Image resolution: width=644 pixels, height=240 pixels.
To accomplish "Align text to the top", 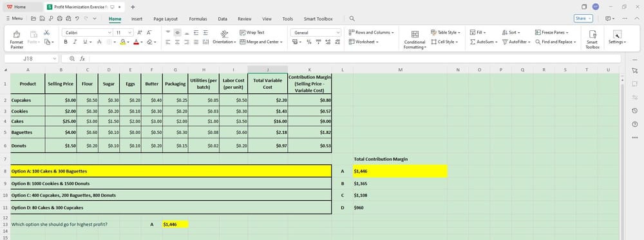I will coord(168,32).
